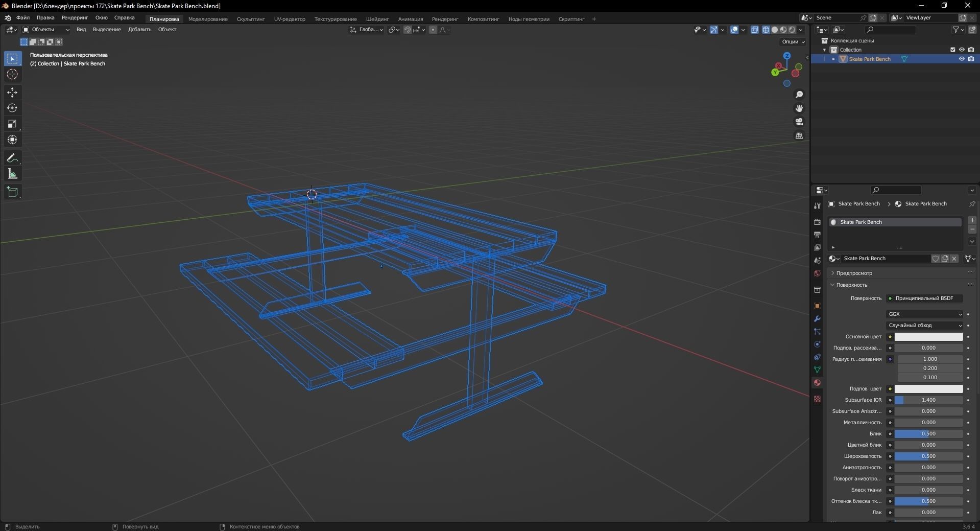Open the Опции dropdown in viewport
The image size is (980, 531).
point(793,41)
